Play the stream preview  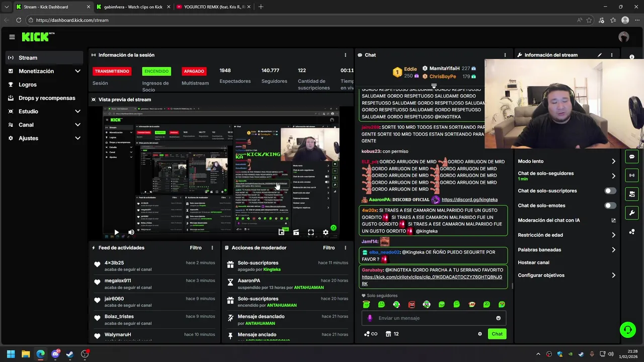click(x=116, y=232)
